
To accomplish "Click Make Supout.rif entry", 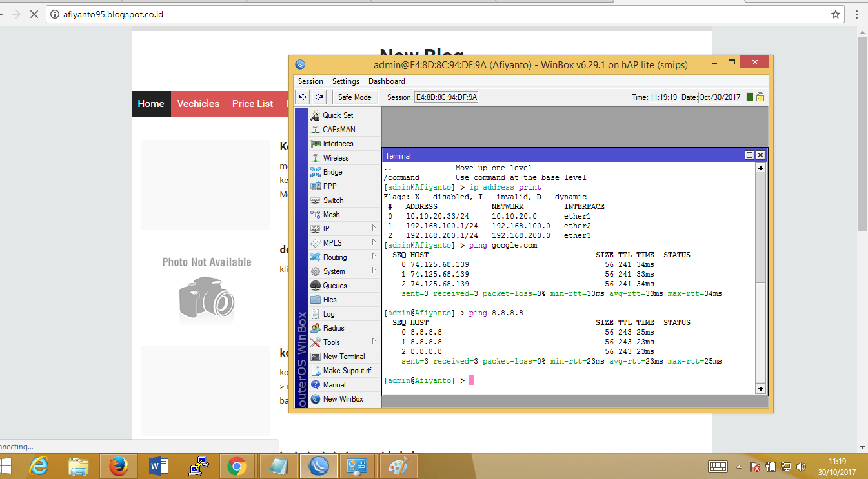I will (345, 371).
